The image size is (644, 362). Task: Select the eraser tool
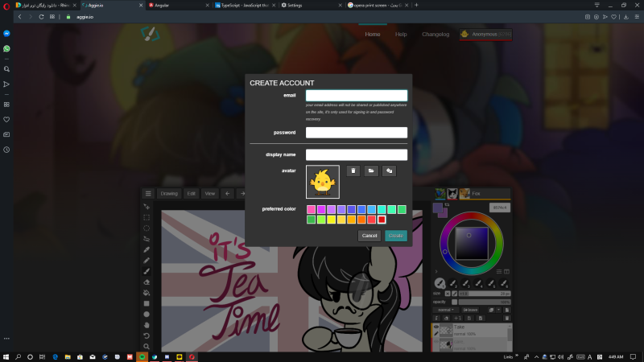point(147,282)
